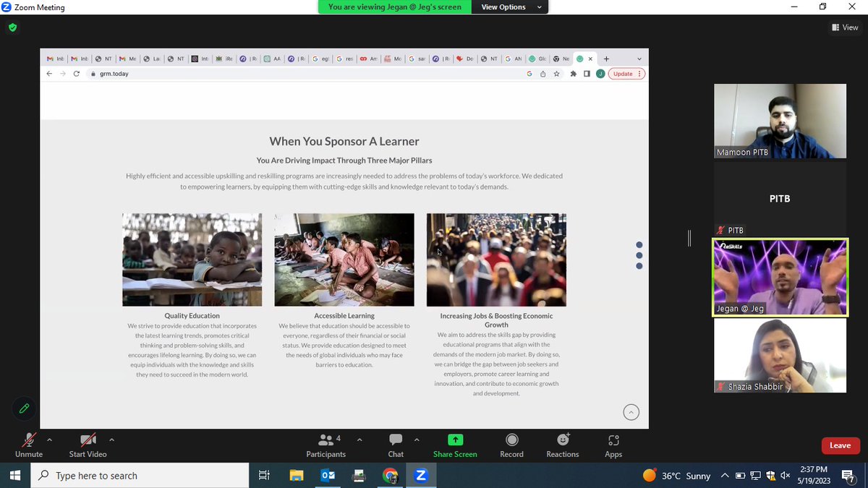The height and width of the screenshot is (488, 868).
Task: Start recording with the Record button
Action: pos(511,445)
